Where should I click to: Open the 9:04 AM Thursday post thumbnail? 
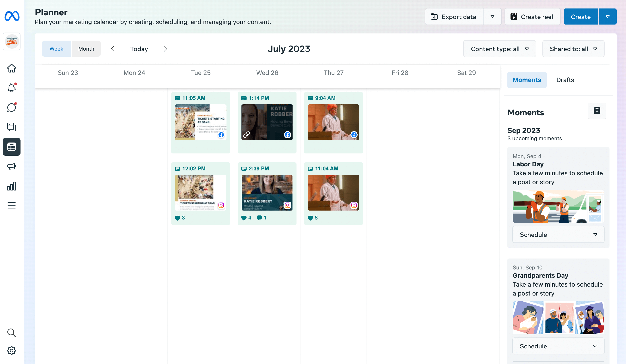(333, 122)
